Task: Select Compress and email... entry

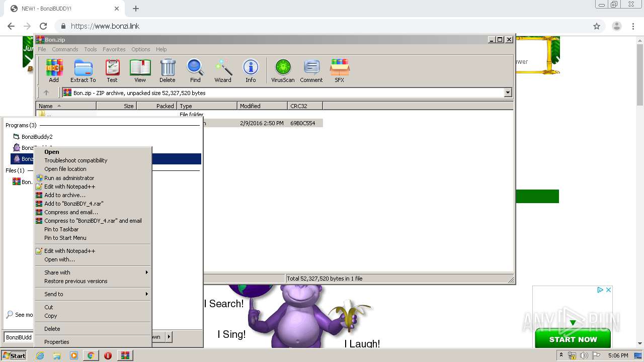Action: point(93,212)
